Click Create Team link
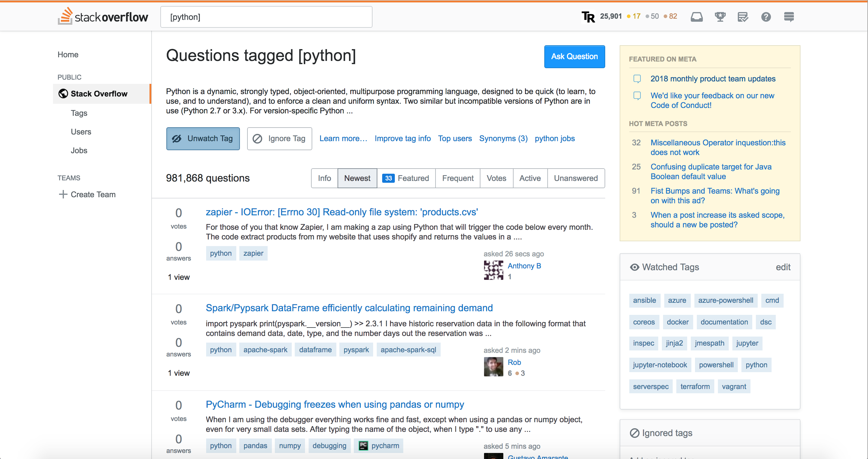This screenshot has height=459, width=868. [93, 194]
